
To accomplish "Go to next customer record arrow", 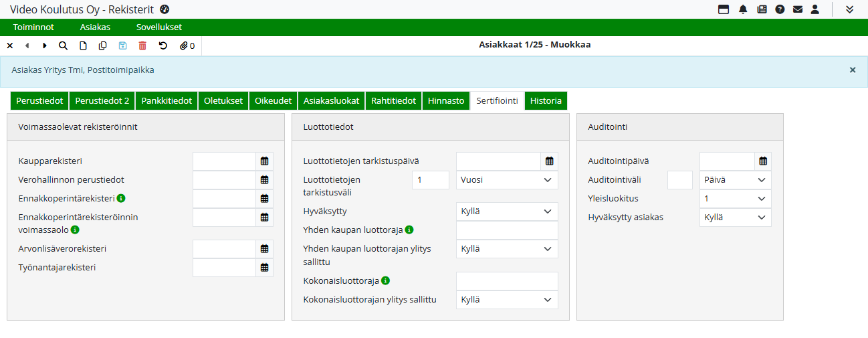I will pyautogui.click(x=45, y=46).
